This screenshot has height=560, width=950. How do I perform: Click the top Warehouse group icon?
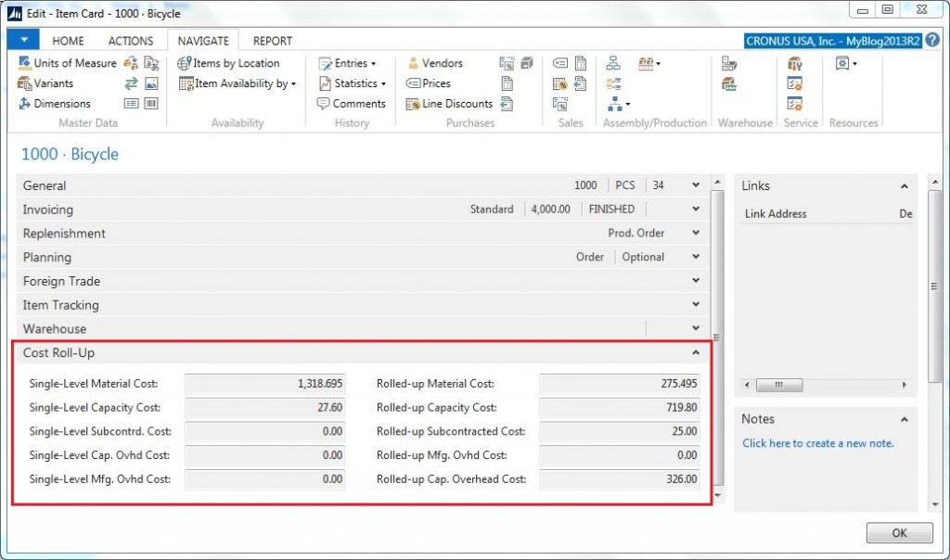[729, 63]
